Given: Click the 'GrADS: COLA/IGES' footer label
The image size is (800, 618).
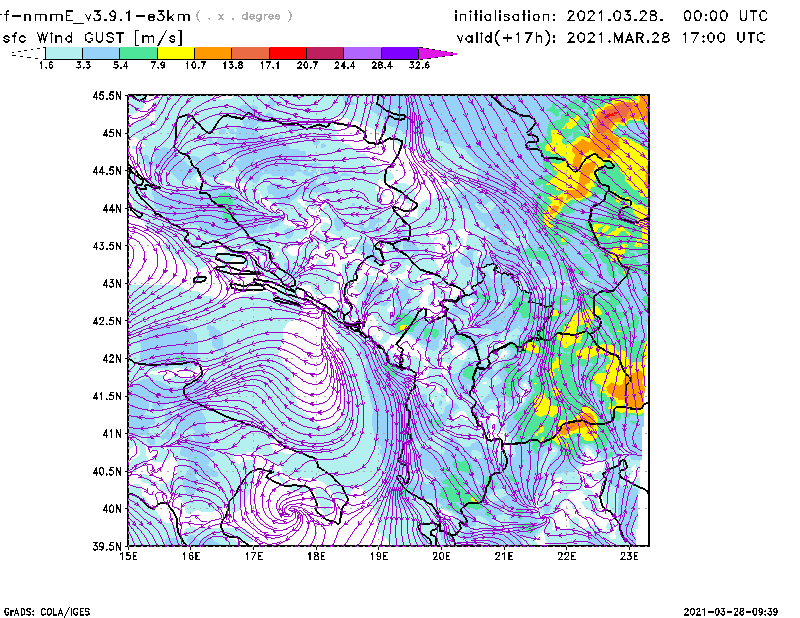Looking at the screenshot, I should (47, 612).
